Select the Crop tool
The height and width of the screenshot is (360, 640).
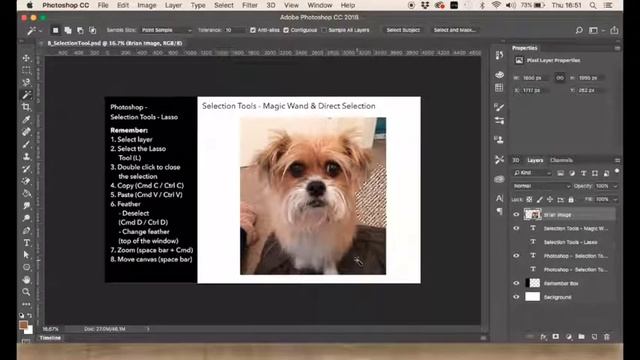coord(26,107)
